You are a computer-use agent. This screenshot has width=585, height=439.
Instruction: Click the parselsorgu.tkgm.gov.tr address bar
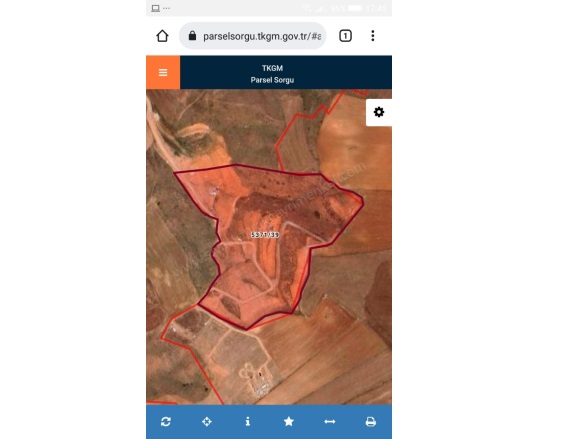[x=253, y=36]
